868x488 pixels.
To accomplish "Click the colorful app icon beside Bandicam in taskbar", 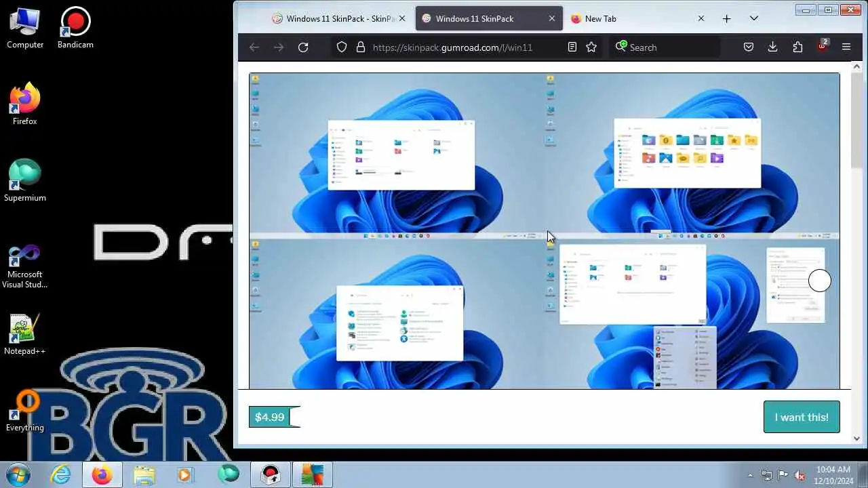I will point(313,474).
